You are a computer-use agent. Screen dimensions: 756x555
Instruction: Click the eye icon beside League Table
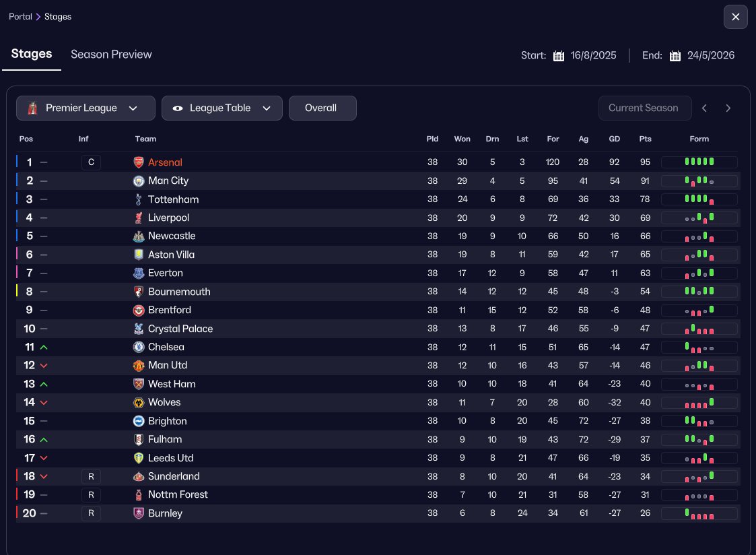pos(178,108)
